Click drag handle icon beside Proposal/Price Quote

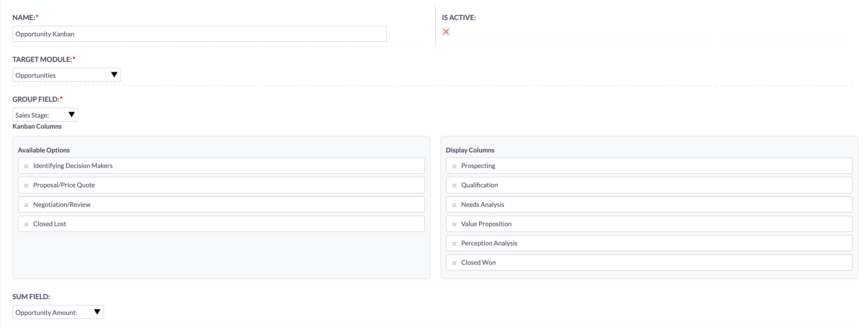coord(26,185)
